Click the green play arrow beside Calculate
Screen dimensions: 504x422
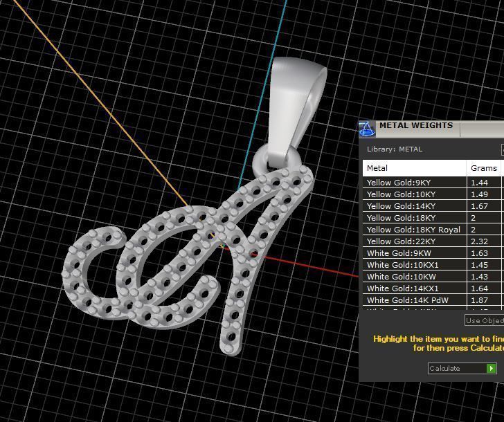(491, 368)
